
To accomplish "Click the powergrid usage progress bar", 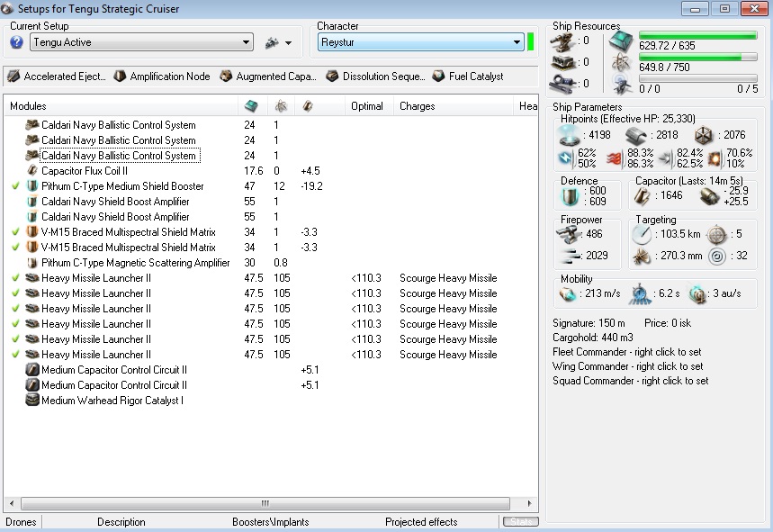I will coord(697,58).
